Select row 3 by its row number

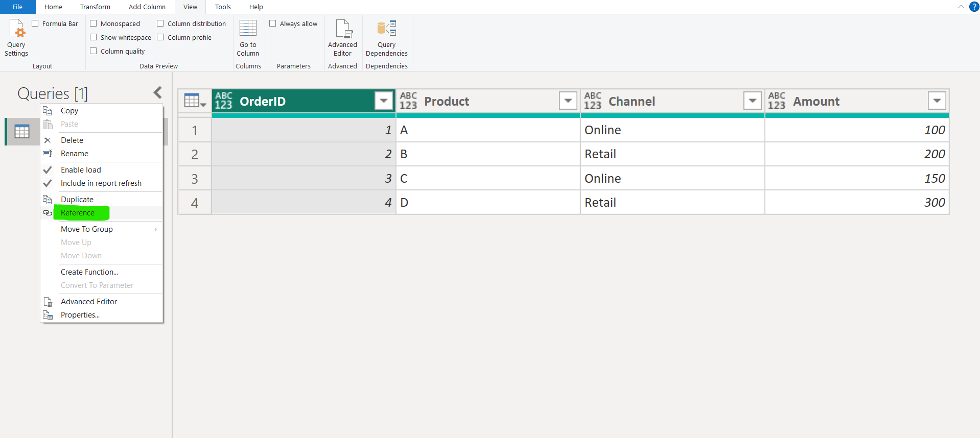(x=195, y=179)
